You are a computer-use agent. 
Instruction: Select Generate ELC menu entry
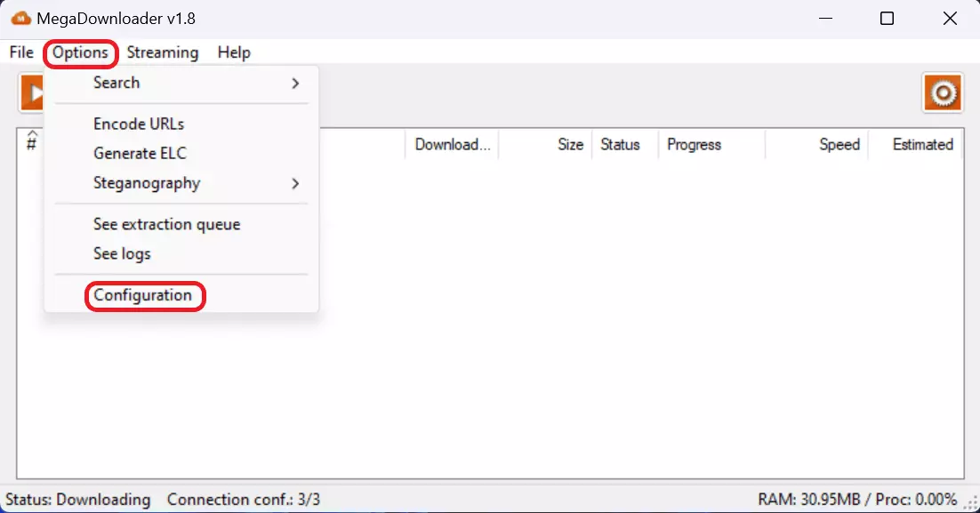181,153
